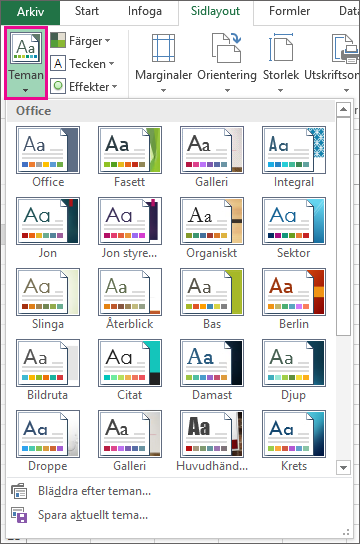Apply the Jon styrelserum theme
This screenshot has width=360, height=544.
130,228
